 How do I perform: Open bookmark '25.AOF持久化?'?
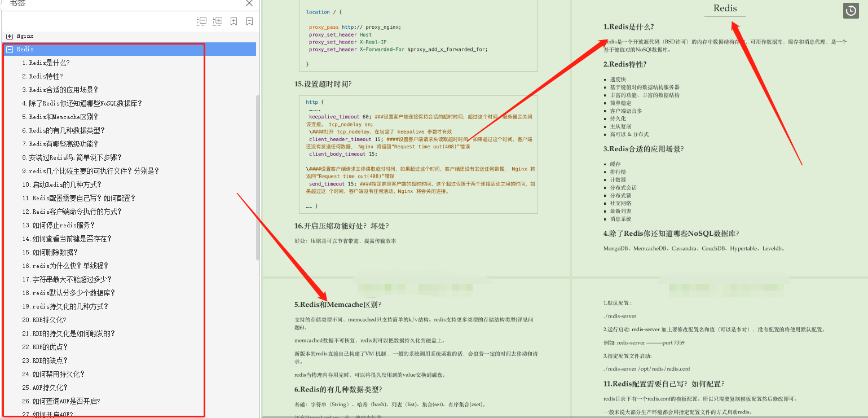point(45,388)
